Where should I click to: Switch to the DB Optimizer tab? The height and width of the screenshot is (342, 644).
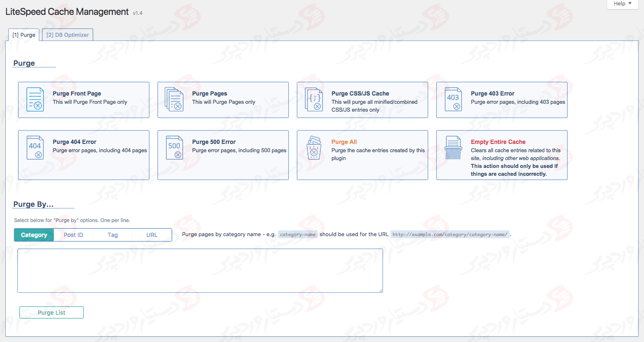[67, 35]
